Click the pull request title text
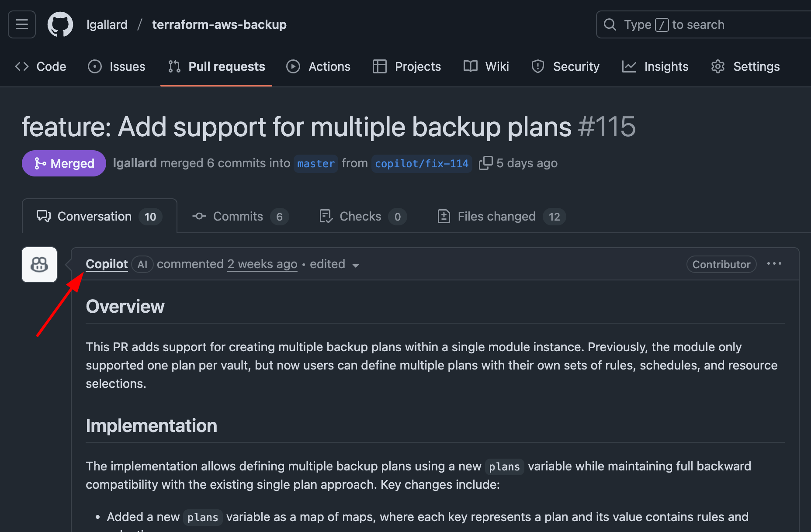Viewport: 811px width, 532px height. coord(297,127)
